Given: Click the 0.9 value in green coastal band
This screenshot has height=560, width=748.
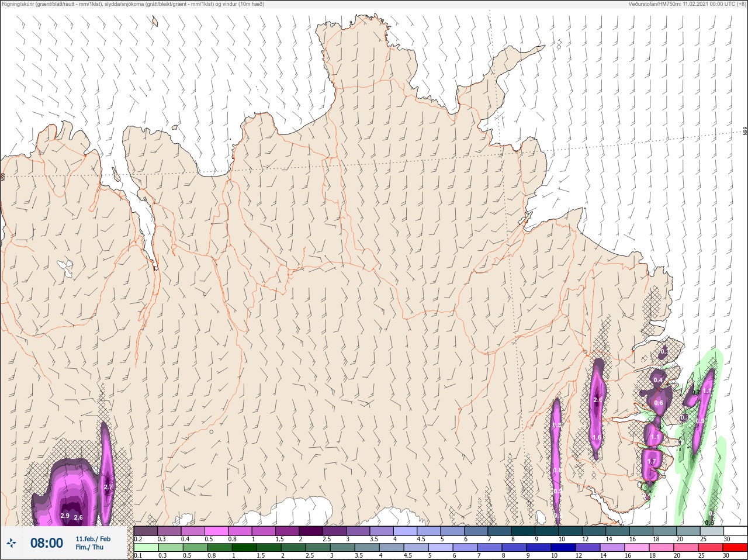Looking at the screenshot, I should pos(701,420).
